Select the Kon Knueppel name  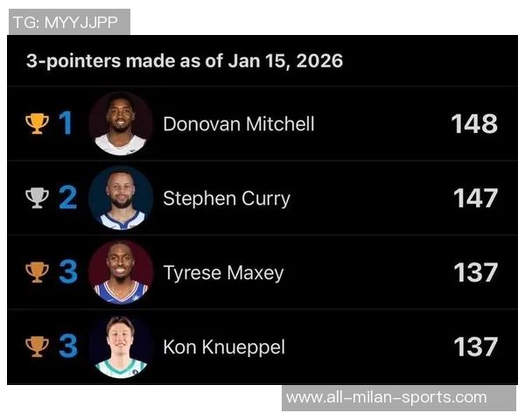224,347
